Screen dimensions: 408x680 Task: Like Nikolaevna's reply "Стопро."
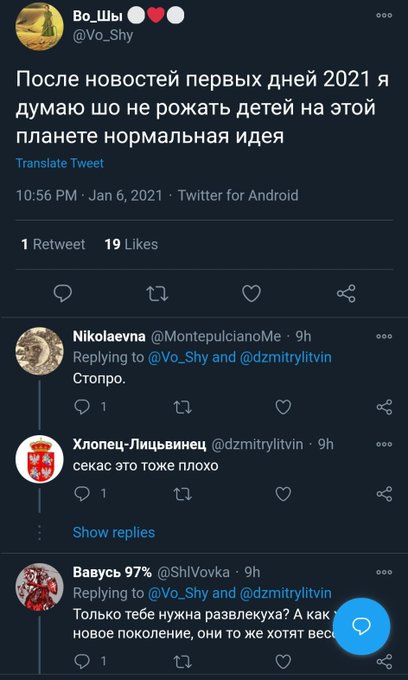coord(284,407)
